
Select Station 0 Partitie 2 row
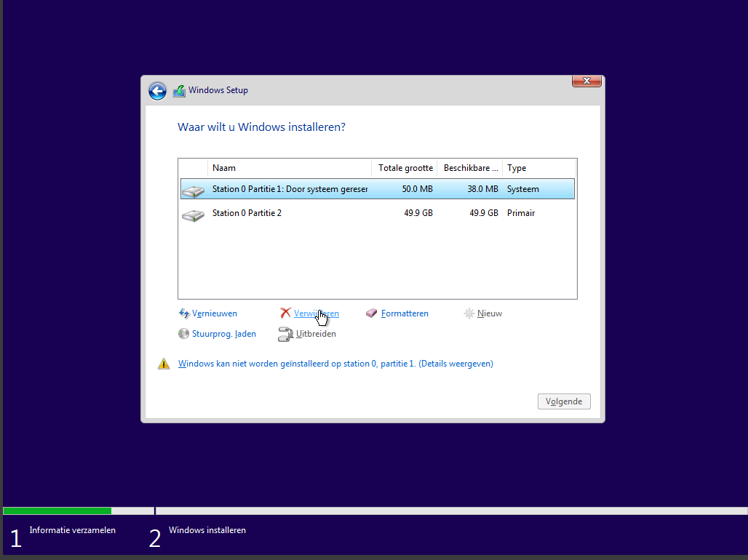coord(378,213)
